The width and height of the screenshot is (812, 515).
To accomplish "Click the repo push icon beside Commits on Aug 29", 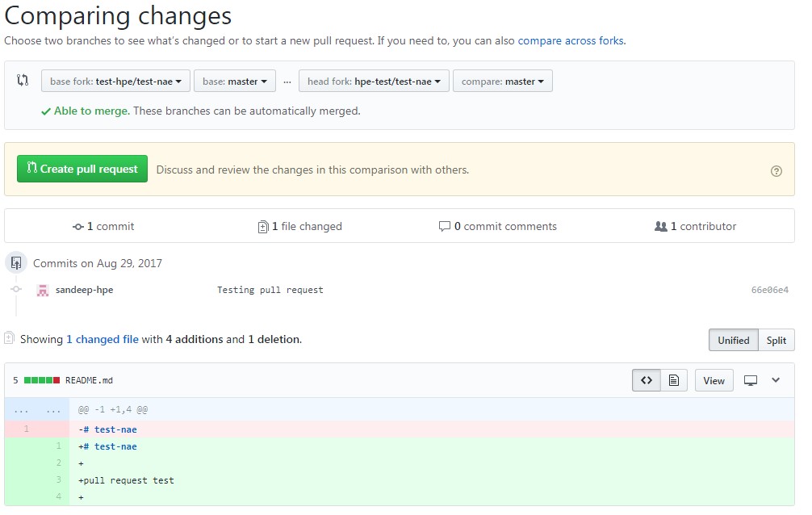I will [16, 262].
